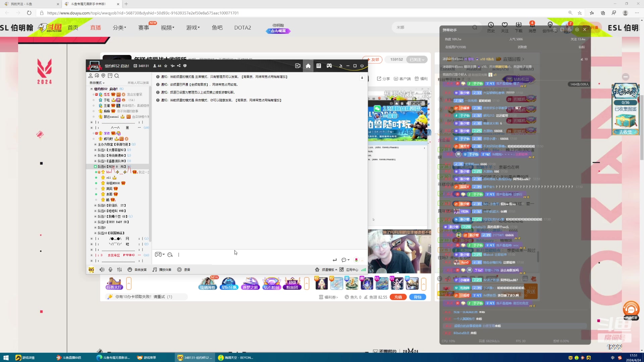Open 斗鱼直播伴侣 taskbar item

click(x=69, y=358)
